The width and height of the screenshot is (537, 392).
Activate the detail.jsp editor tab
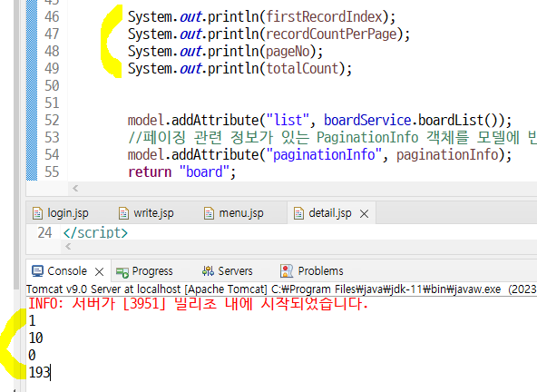[x=330, y=213]
